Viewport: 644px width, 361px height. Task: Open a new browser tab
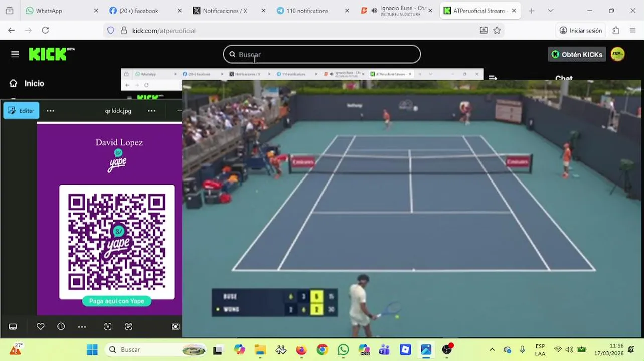(532, 11)
